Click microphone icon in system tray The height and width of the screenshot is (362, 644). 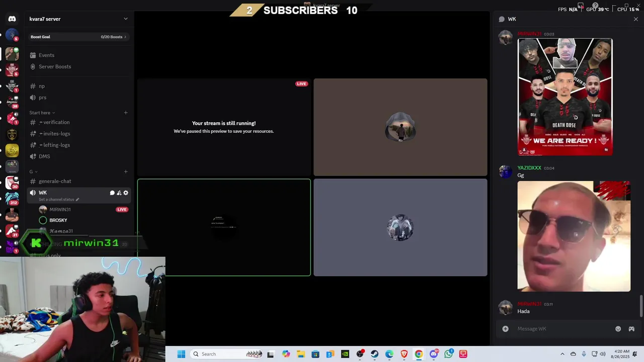(x=584, y=354)
